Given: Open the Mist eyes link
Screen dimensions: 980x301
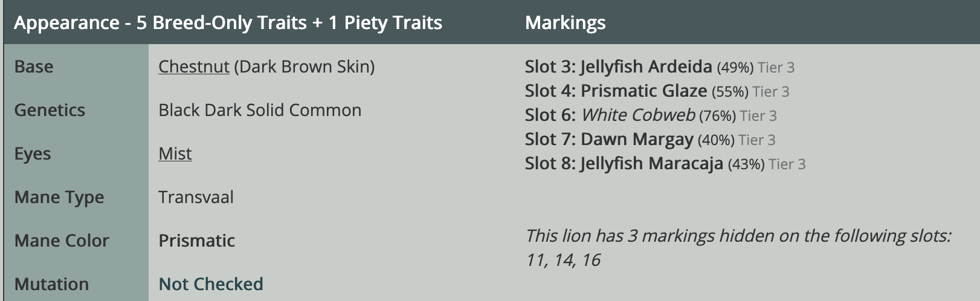Looking at the screenshot, I should click(175, 154).
